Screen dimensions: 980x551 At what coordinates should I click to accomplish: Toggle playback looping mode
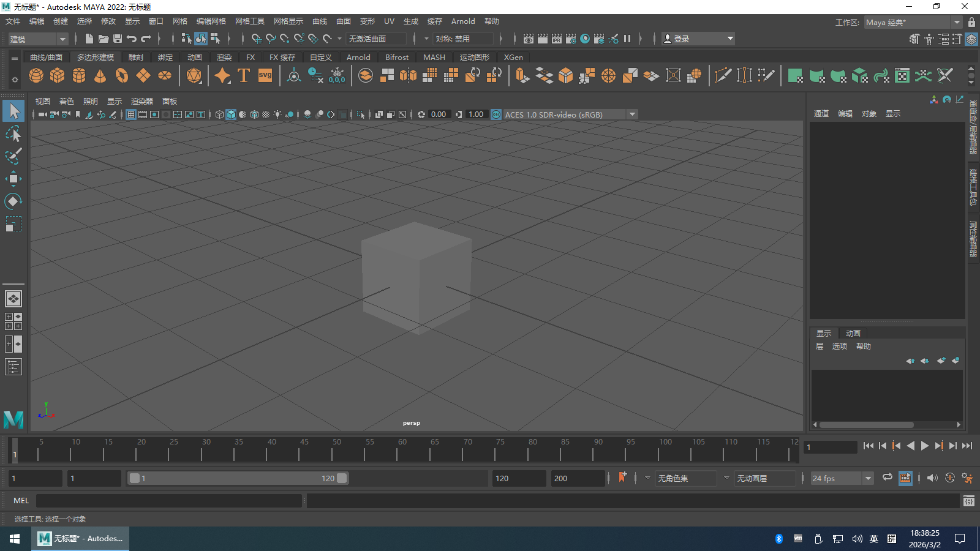[887, 478]
